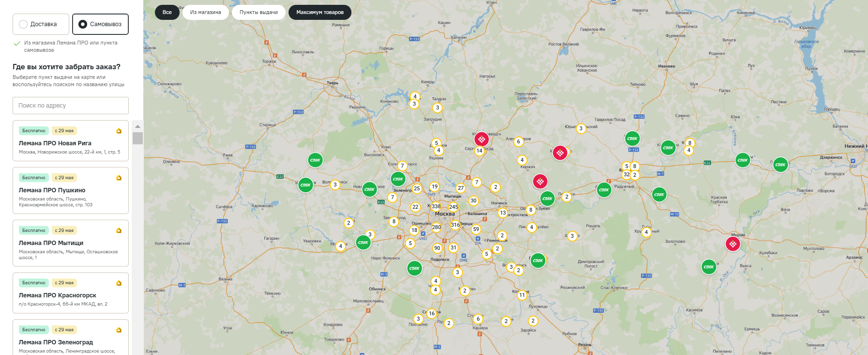
Task: Expand the 90 cluster south of Moscow
Action: [x=437, y=248]
